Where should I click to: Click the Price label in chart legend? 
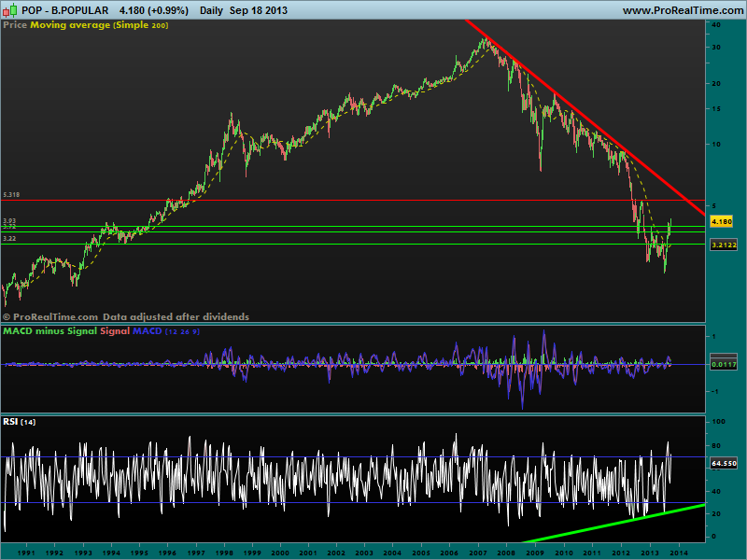15,25
